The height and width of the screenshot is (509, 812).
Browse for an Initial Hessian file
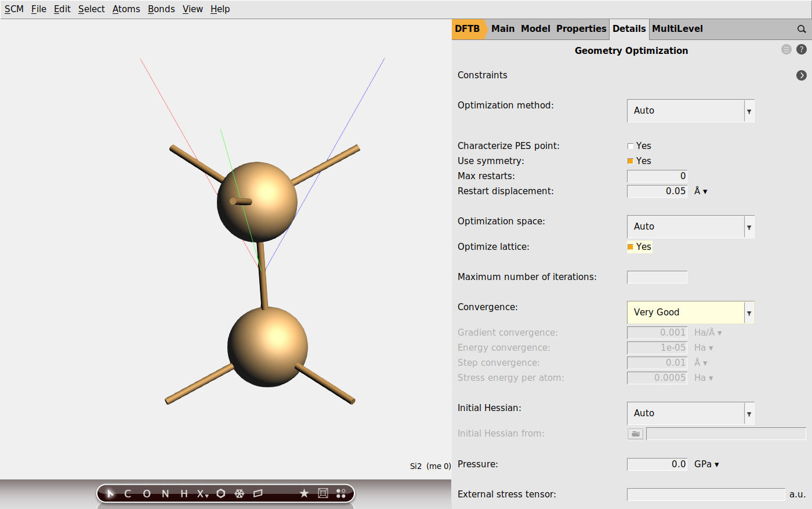point(635,434)
